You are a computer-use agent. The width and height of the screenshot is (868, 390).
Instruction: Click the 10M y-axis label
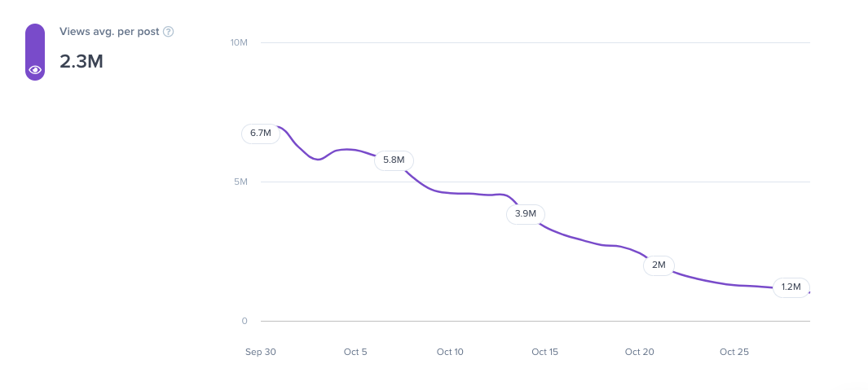pyautogui.click(x=239, y=42)
